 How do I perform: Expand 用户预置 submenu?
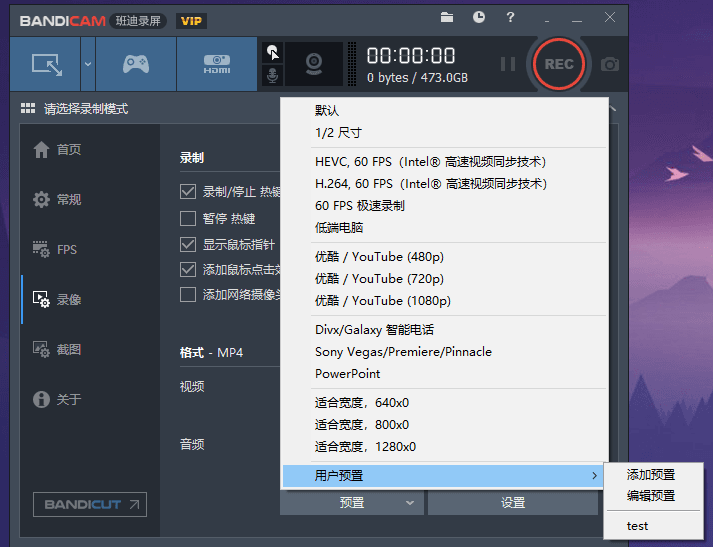coord(444,476)
